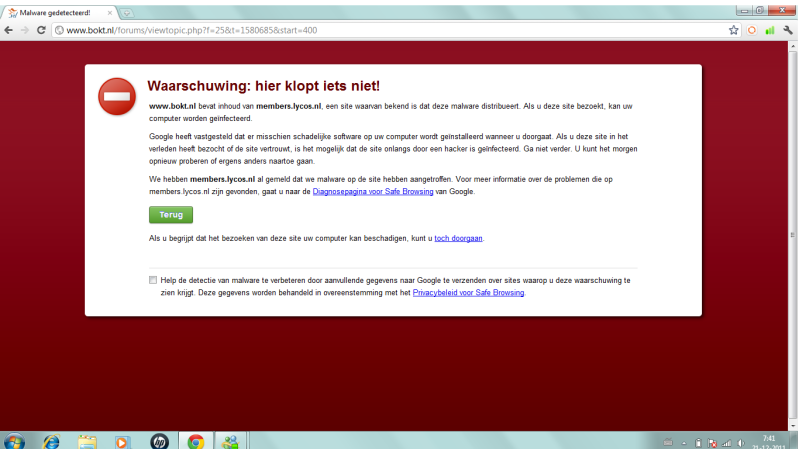Viewport: 799px width, 449px height.
Task: Click the keyboard icon in system tray
Action: click(x=668, y=443)
